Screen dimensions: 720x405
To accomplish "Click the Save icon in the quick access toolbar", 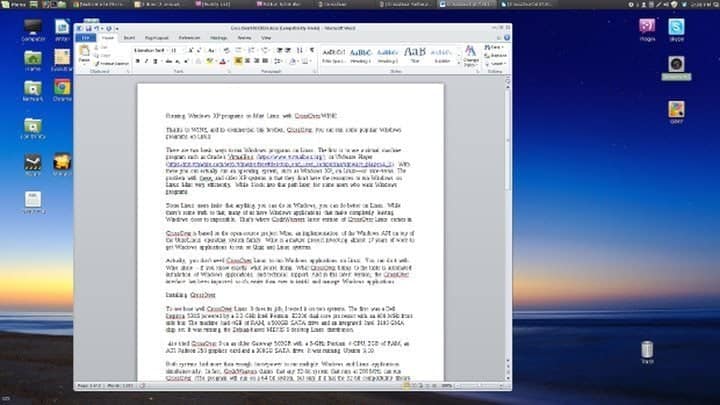I will tap(88, 28).
